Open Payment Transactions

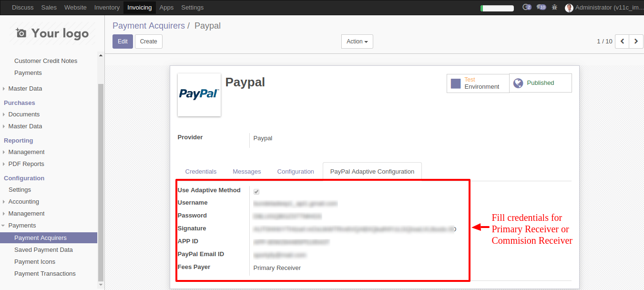pyautogui.click(x=45, y=274)
